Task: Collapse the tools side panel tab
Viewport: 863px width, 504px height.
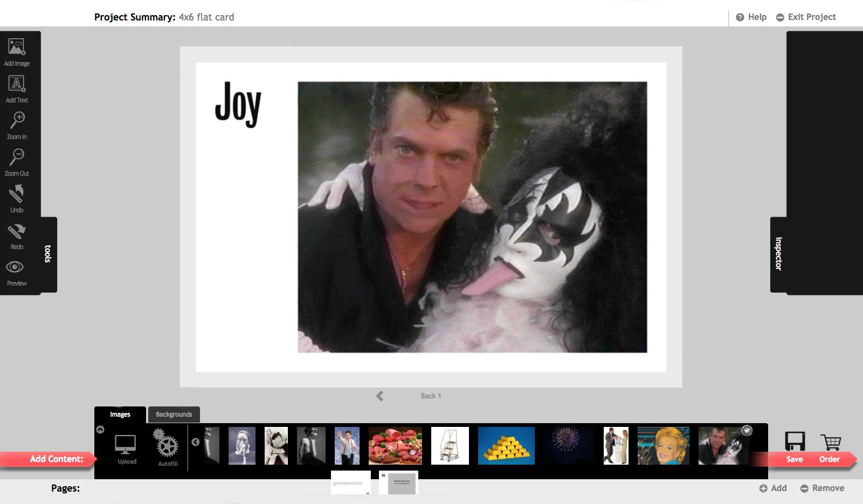Action: coord(48,254)
